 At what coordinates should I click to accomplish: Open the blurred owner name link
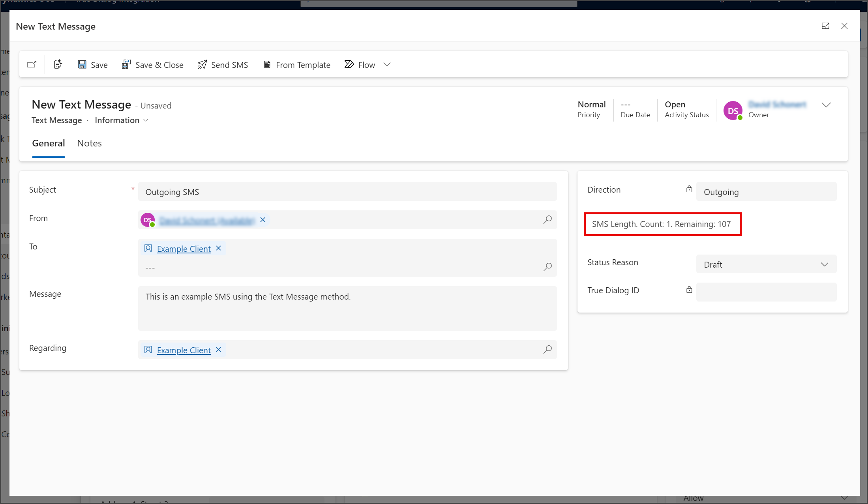coord(777,105)
